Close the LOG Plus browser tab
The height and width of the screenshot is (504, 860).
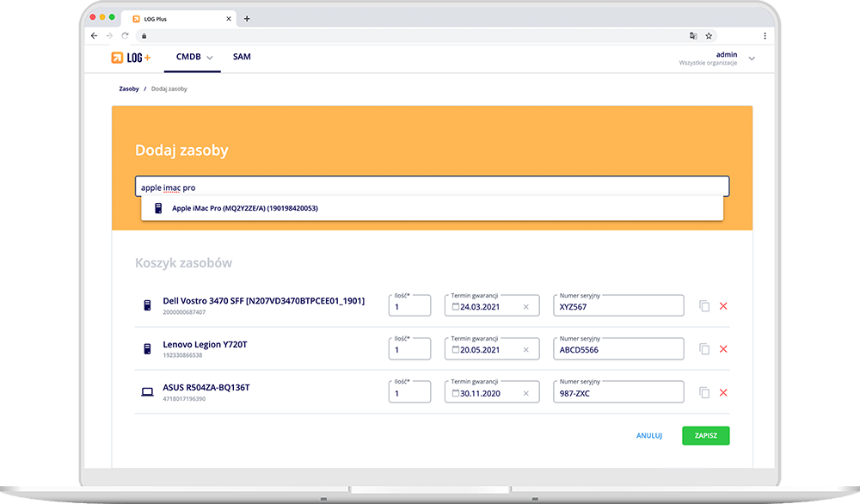229,19
